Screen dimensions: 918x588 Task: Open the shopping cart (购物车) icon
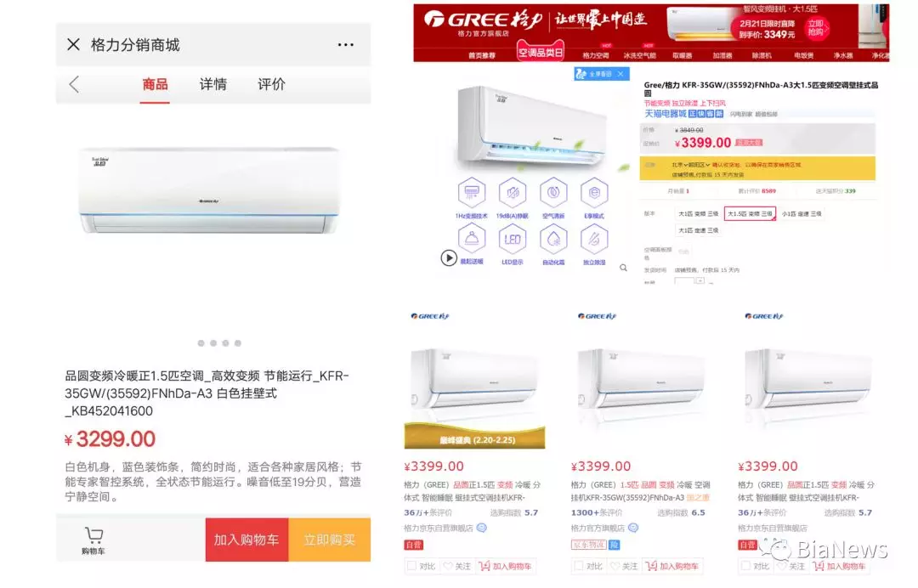coord(93,540)
